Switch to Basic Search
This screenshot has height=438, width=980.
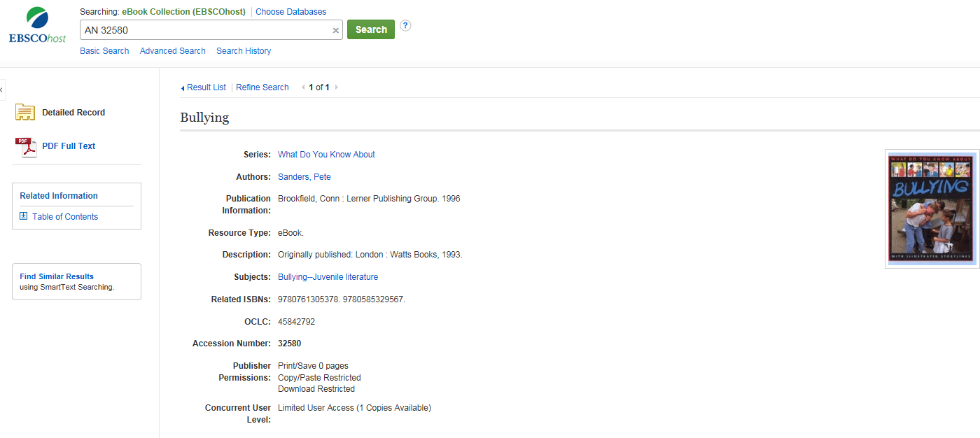(x=104, y=51)
